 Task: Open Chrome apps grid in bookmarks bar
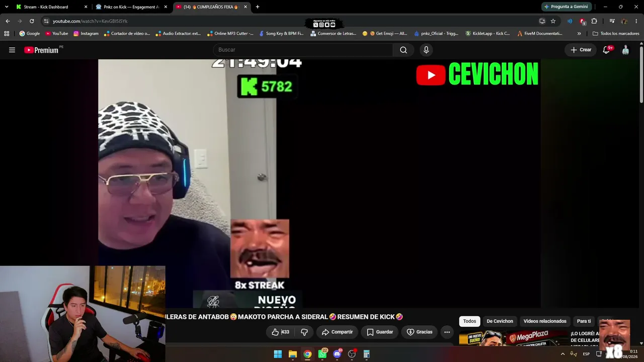[x=7, y=34]
